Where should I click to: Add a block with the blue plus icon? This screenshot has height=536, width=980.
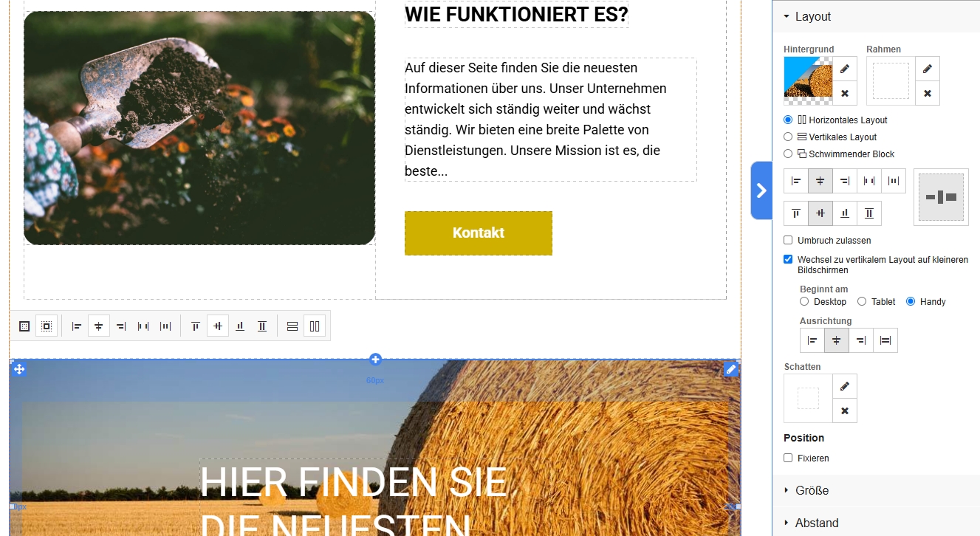coord(375,360)
